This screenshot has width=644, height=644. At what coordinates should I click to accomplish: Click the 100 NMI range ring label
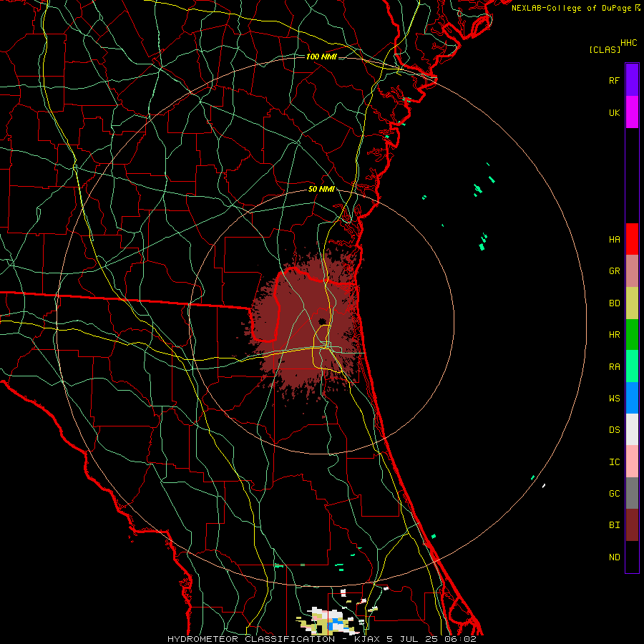coord(321,57)
